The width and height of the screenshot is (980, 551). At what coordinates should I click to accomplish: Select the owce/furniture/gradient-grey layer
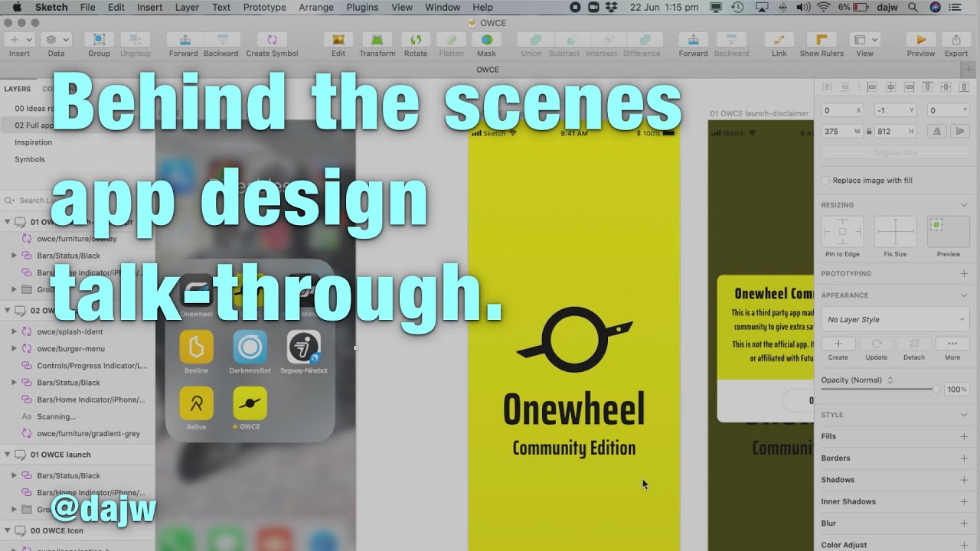coord(89,433)
